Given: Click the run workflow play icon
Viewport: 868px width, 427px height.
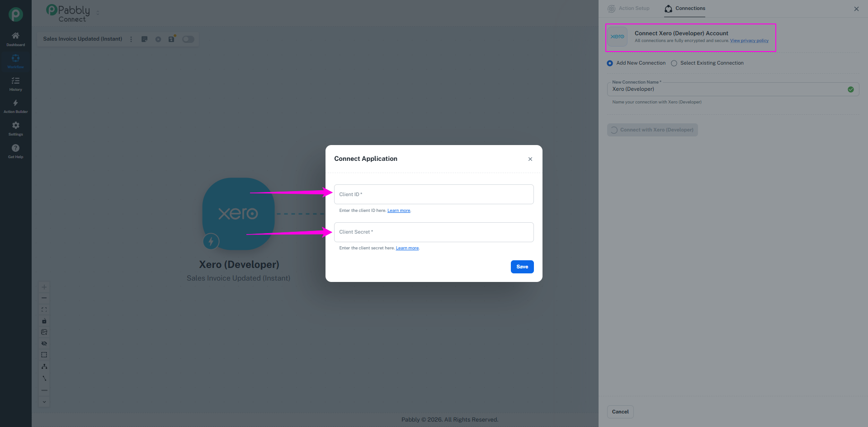Looking at the screenshot, I should pyautogui.click(x=158, y=39).
